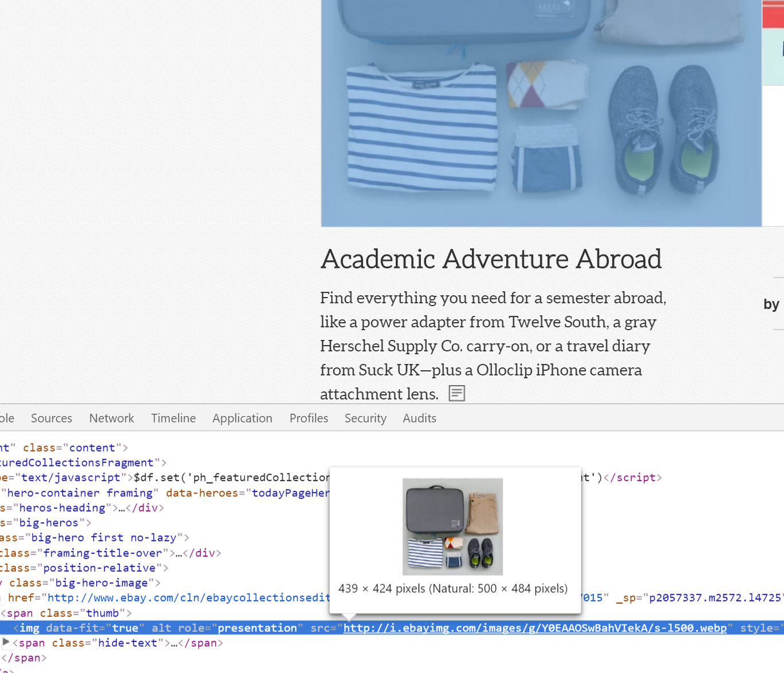Expand the heros-heading collapsed ellipsis
This screenshot has width=784, height=673.
[x=121, y=508]
